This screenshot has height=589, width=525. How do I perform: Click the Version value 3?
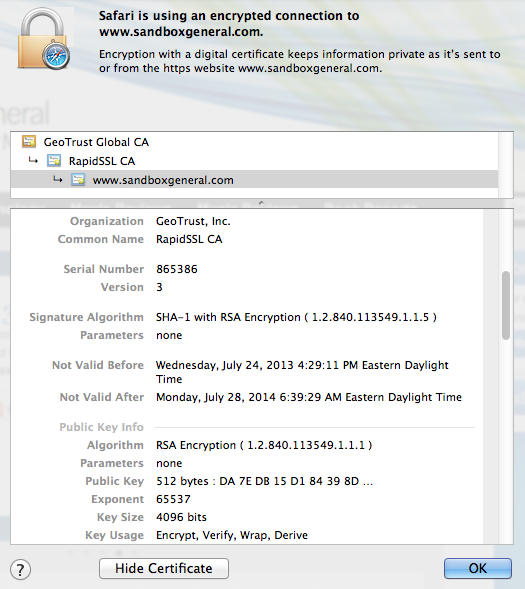[x=159, y=287]
